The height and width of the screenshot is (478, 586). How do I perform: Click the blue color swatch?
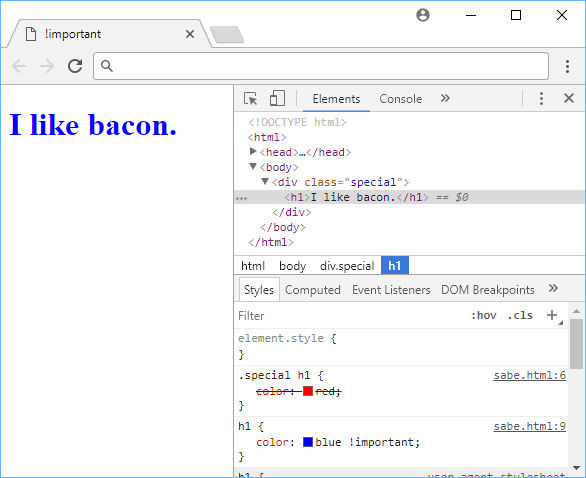tap(308, 442)
